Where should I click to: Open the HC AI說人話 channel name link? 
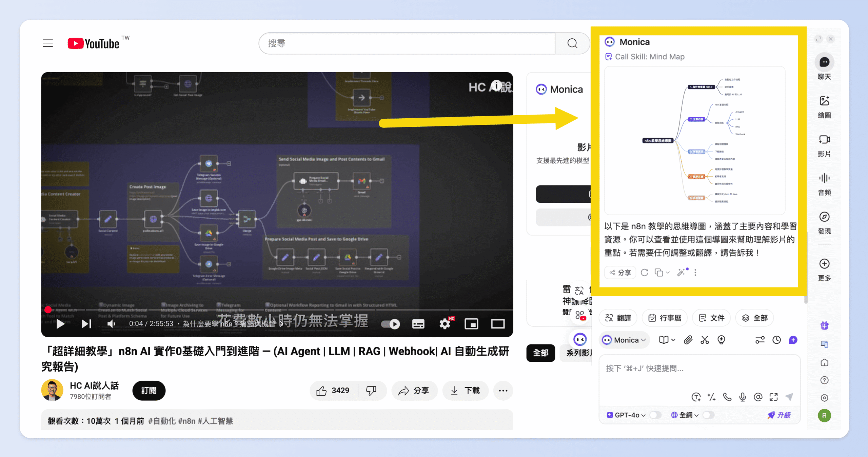point(94,385)
